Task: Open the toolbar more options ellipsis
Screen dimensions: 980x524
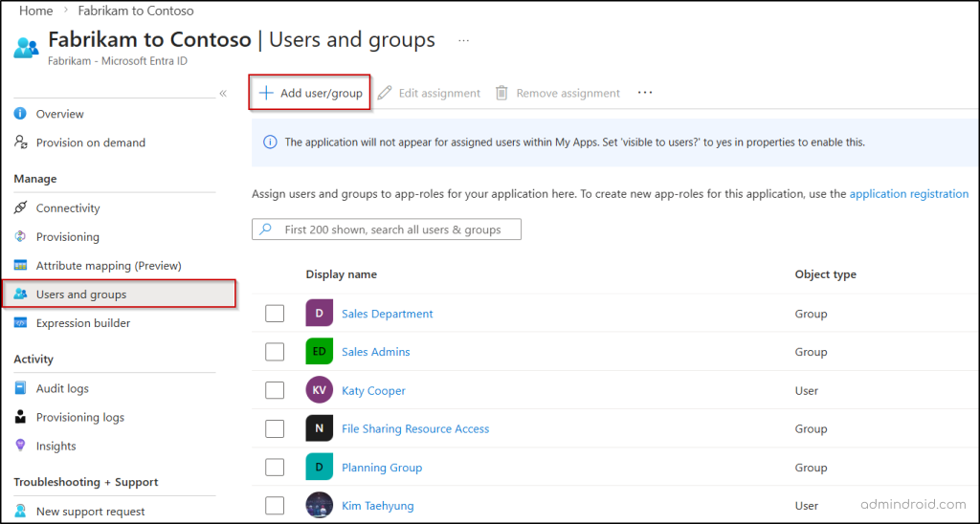Action: coord(645,93)
